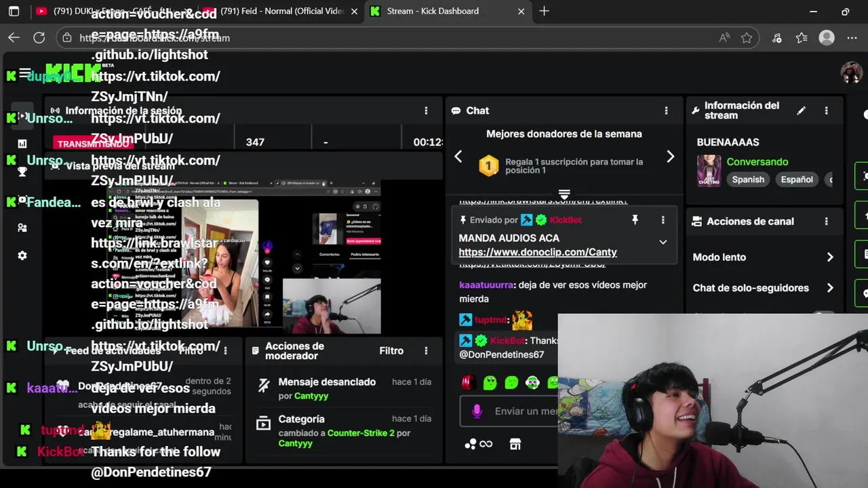Open the pinned message three-dot menu
This screenshot has height=488, width=868.
pyautogui.click(x=663, y=220)
